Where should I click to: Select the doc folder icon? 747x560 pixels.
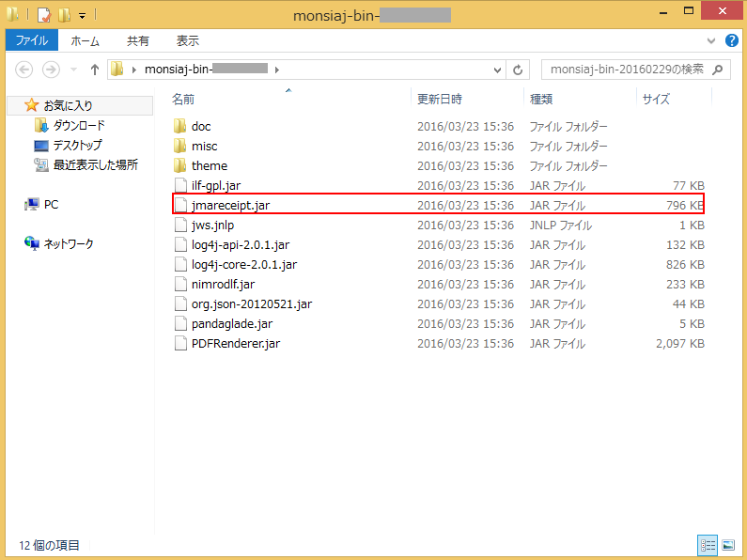tap(180, 126)
